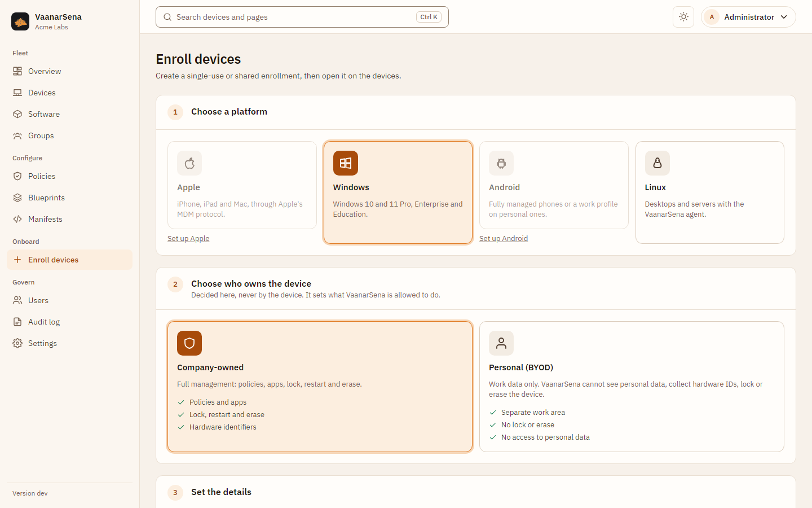Image resolution: width=812 pixels, height=508 pixels.
Task: Click the Blueprints layers icon in sidebar
Action: 17,198
